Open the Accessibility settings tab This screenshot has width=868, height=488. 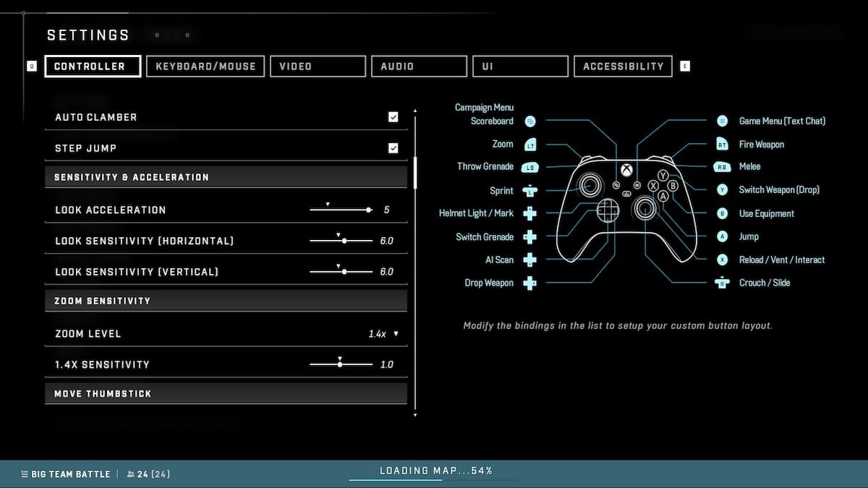[x=622, y=66]
